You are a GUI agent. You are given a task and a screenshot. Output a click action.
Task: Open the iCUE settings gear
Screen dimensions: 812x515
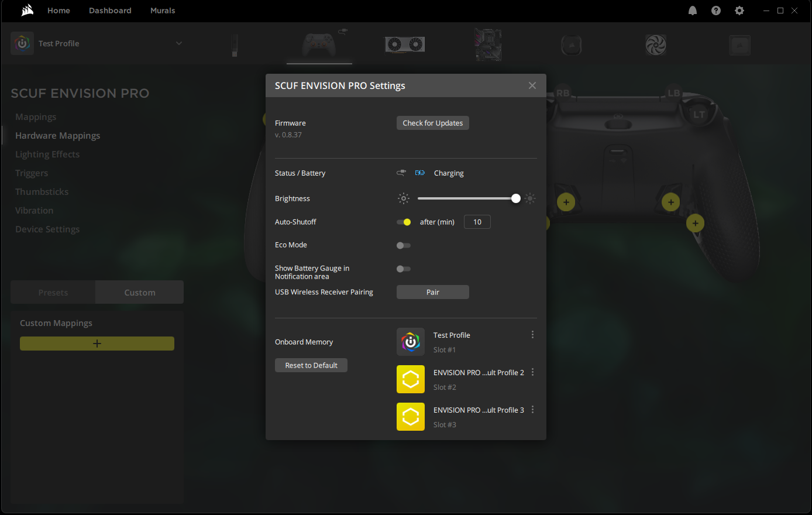(x=739, y=11)
